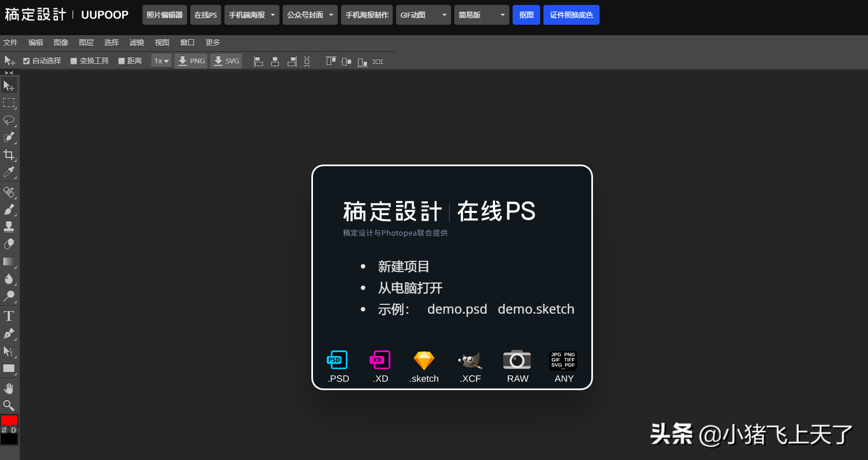Image resolution: width=868 pixels, height=460 pixels.
Task: Click the align right edges icon
Action: point(292,62)
